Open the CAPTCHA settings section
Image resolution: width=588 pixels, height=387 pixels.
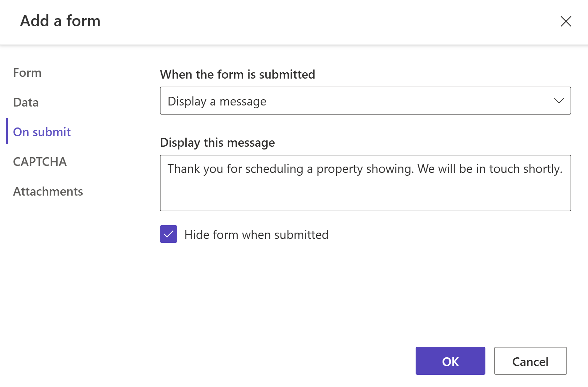click(40, 161)
